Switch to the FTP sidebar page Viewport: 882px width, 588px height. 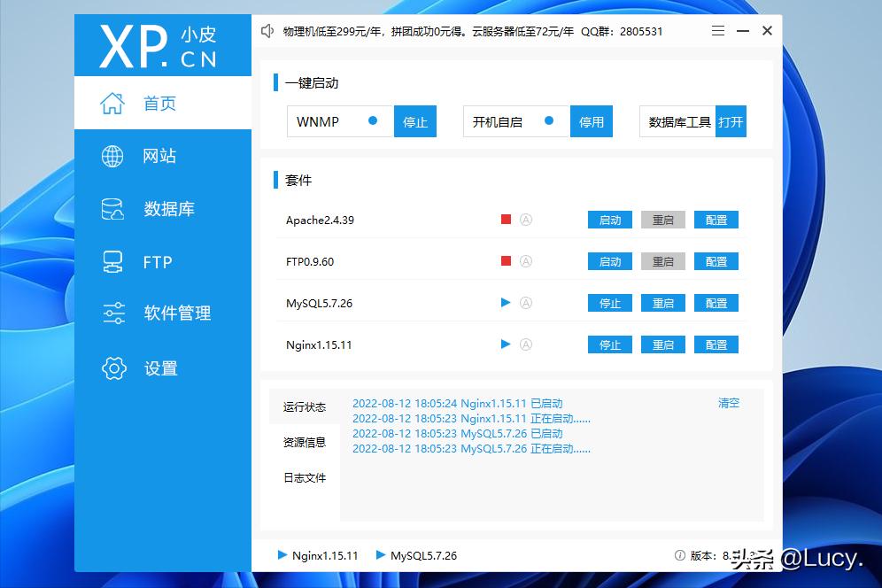(163, 261)
